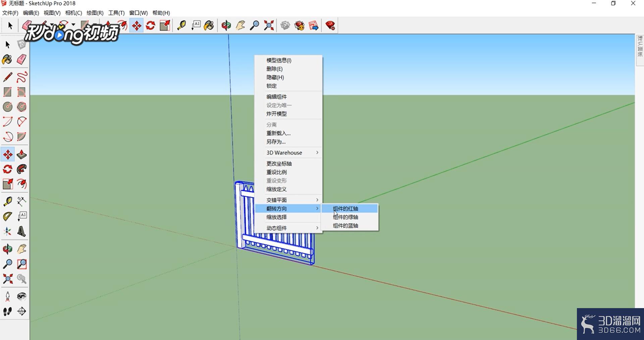Viewport: 644px width, 340px height.
Task: Expand the 动态组件 submenu
Action: click(x=288, y=228)
